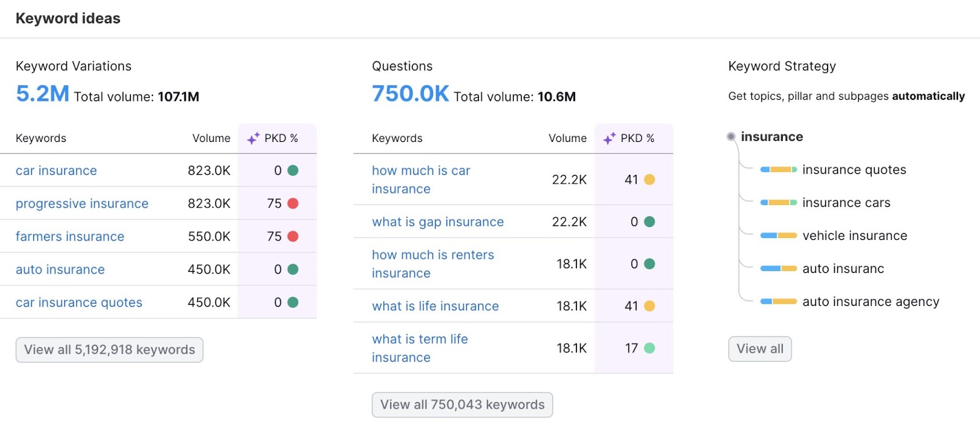
Task: Open the auto insurance keyword link
Action: point(60,270)
